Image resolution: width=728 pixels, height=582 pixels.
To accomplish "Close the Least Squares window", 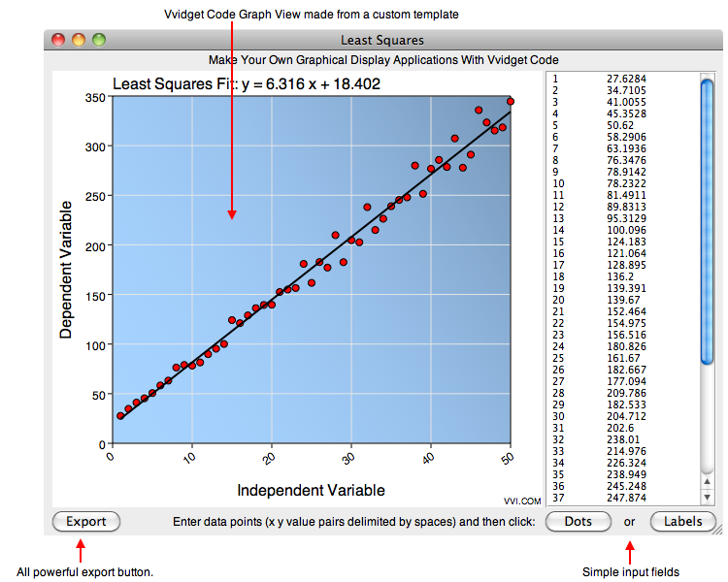I will pos(58,41).
